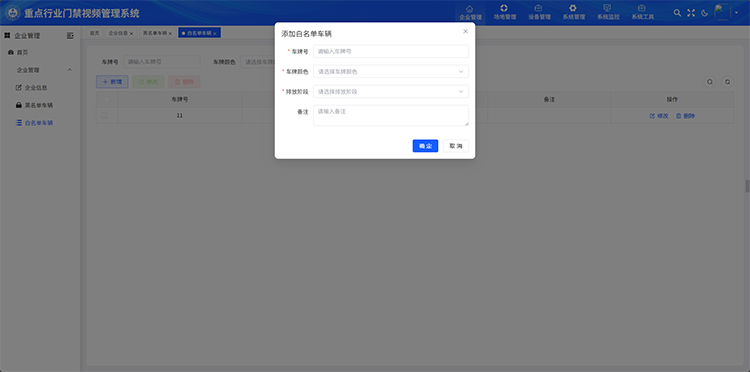Open 场地管理 in the top navigation
The width and height of the screenshot is (750, 372).
505,13
